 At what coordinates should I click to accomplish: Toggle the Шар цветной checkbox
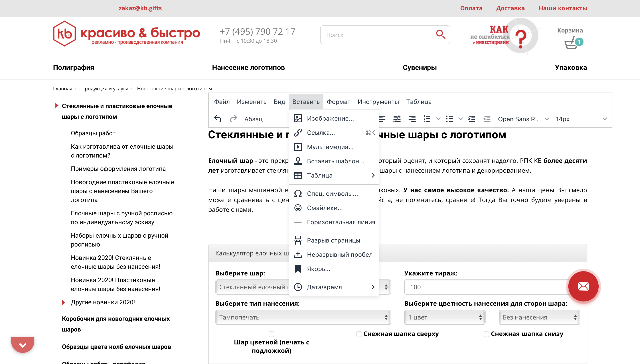pos(271,334)
